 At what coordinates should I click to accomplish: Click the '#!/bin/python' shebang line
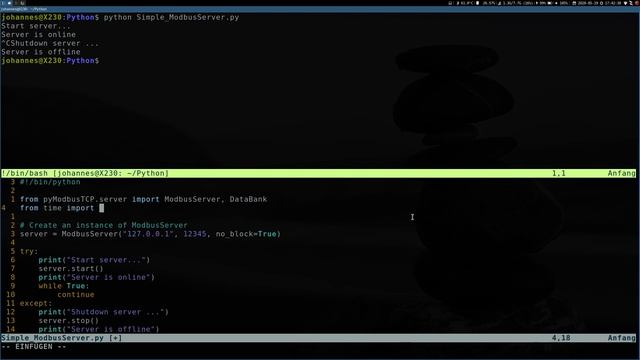[x=50, y=182]
